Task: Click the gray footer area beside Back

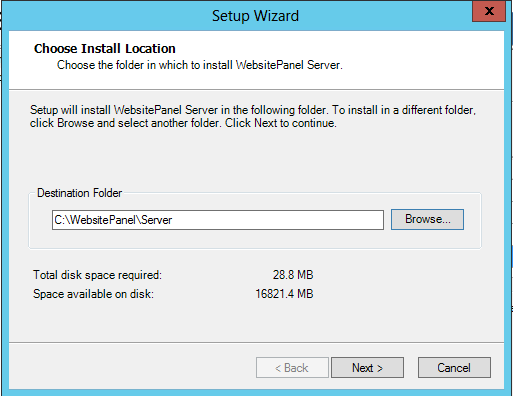Action: pos(132,366)
